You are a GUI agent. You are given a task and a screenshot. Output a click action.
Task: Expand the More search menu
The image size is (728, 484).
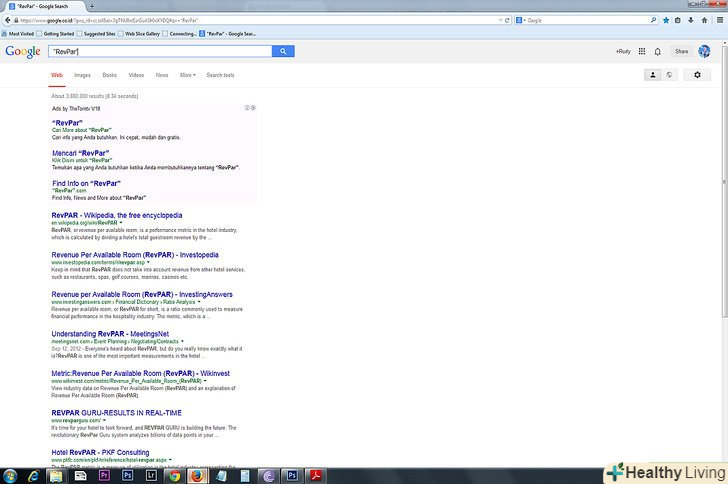click(x=188, y=75)
